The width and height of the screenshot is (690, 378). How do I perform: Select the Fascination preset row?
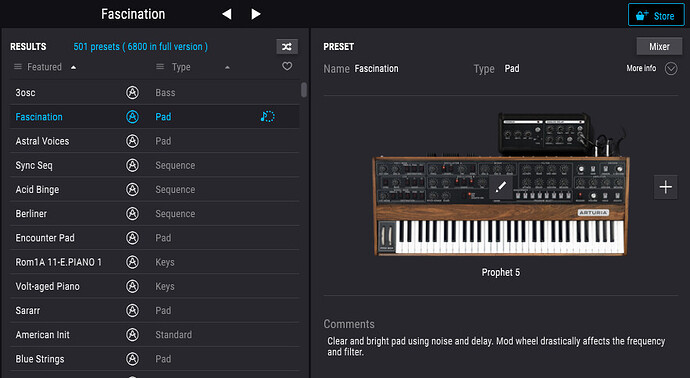click(154, 117)
